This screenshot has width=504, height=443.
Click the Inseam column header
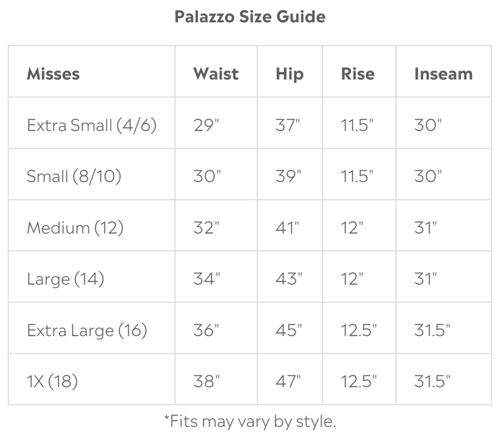(443, 74)
